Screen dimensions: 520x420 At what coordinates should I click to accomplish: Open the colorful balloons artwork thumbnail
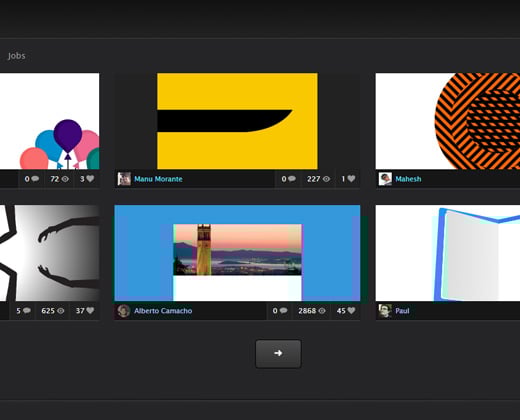click(49, 121)
